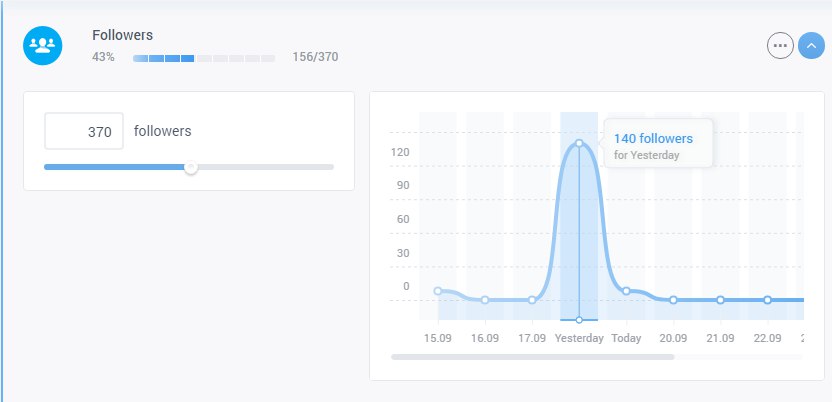Click the Yesterday peak data point

pyautogui.click(x=579, y=143)
